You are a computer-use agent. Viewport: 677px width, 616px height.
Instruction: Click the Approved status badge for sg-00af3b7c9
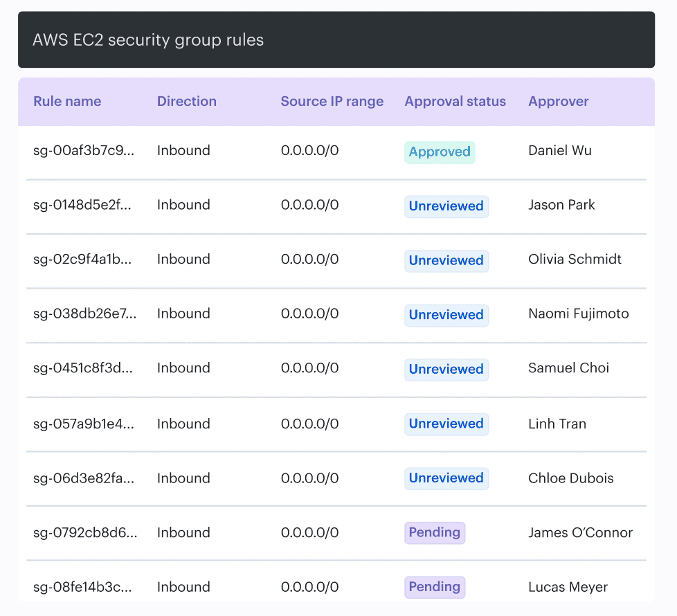(x=440, y=152)
